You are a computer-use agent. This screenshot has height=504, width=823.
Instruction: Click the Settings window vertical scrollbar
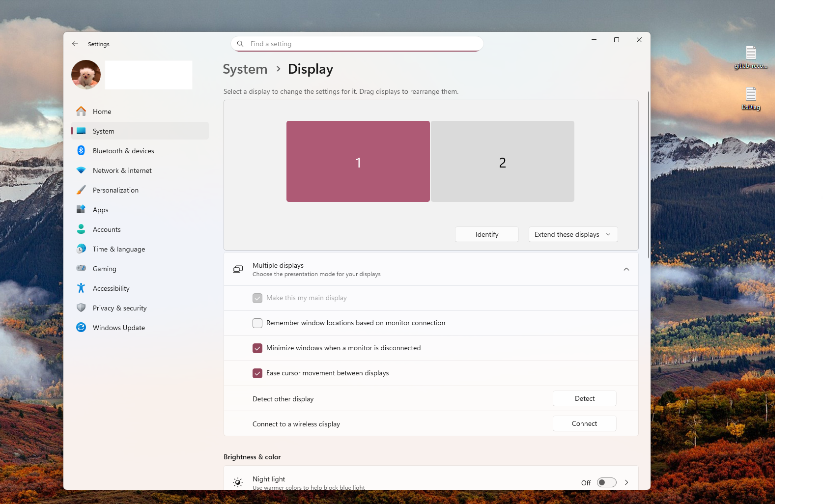click(649, 174)
